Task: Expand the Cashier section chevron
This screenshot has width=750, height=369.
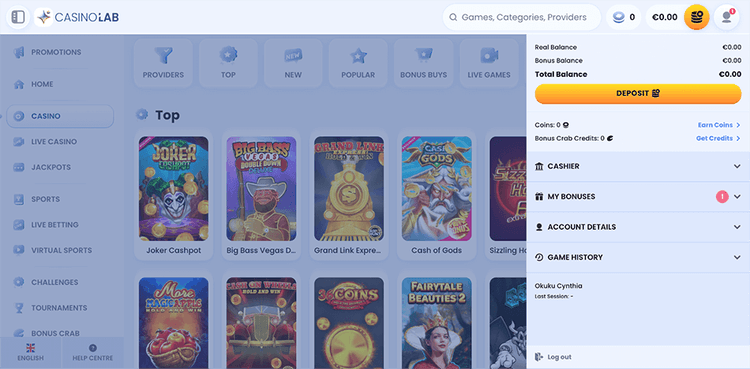Action: coord(737,166)
